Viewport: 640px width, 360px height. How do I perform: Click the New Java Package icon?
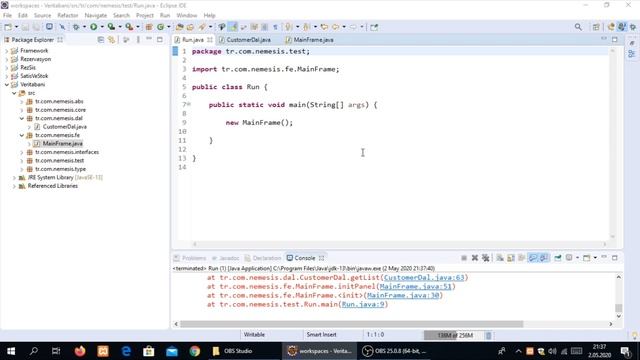[x=149, y=27]
